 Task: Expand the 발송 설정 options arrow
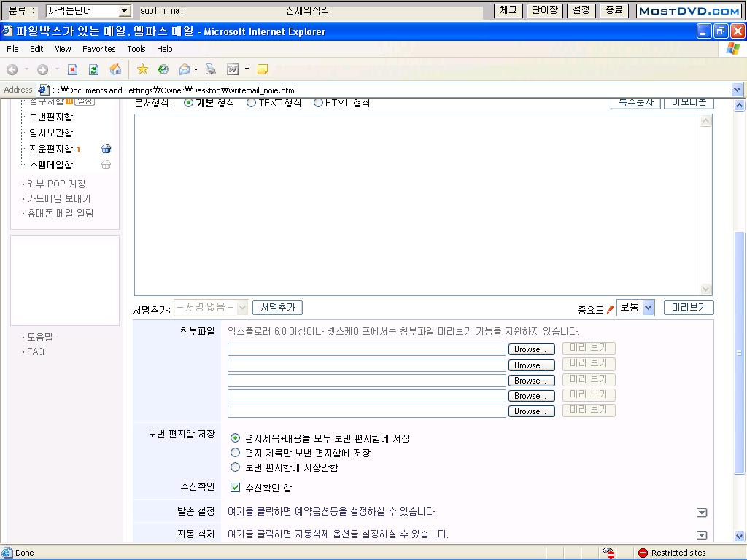(x=702, y=513)
